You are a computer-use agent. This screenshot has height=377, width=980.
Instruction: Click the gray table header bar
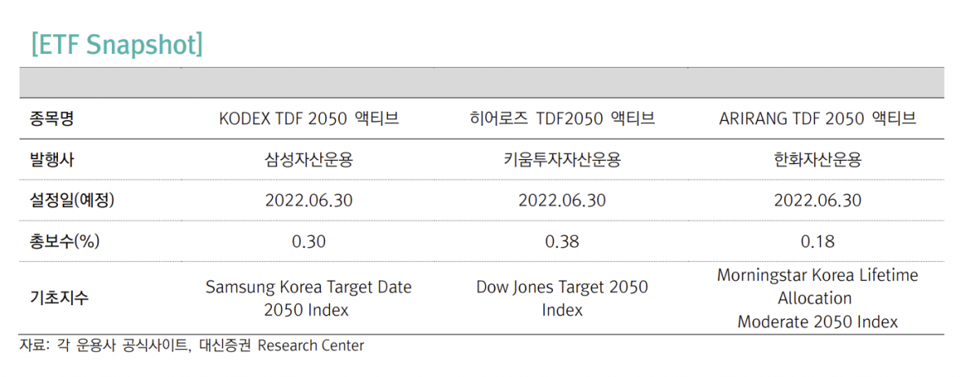click(x=481, y=82)
